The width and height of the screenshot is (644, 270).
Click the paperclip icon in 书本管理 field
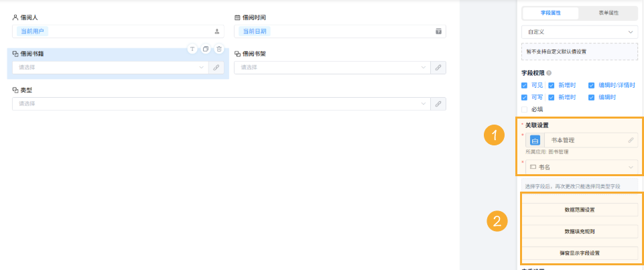pos(631,140)
